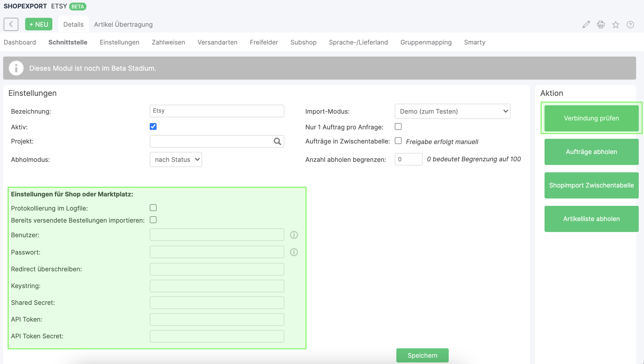Click the star favorite icon

click(616, 25)
